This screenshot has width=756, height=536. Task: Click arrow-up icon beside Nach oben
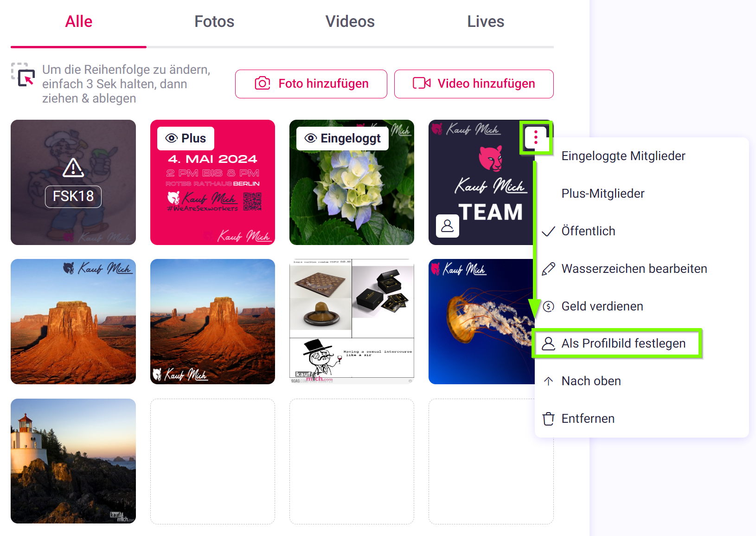tap(549, 381)
